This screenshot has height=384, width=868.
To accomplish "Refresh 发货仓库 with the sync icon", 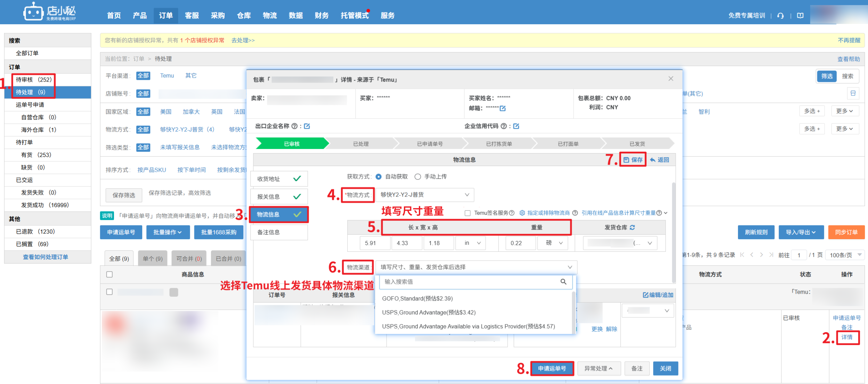I will 632,227.
